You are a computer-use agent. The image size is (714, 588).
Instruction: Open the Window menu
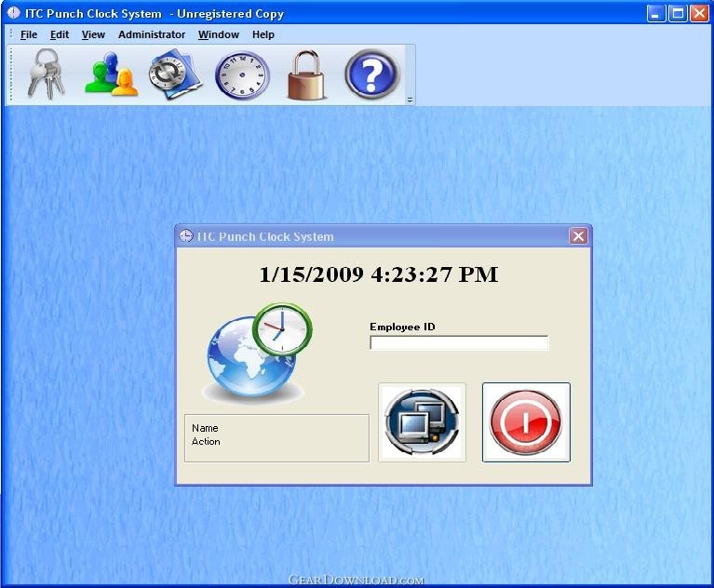point(219,34)
